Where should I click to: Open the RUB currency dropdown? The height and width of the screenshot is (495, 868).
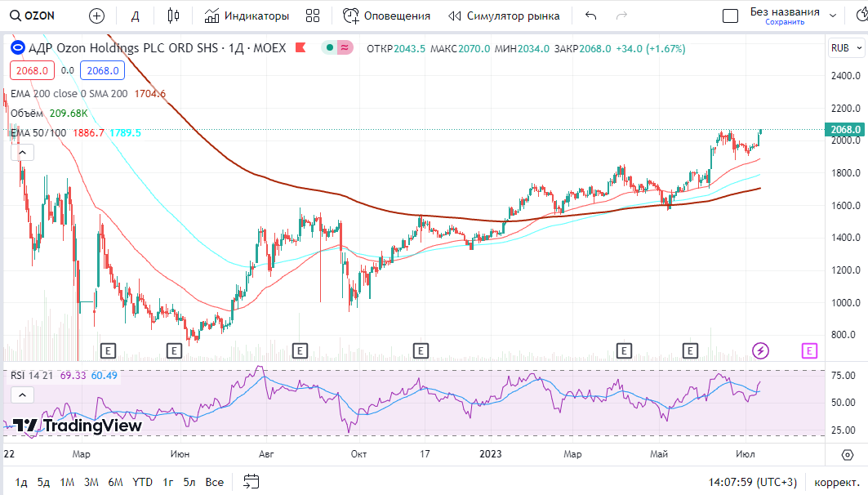[847, 48]
